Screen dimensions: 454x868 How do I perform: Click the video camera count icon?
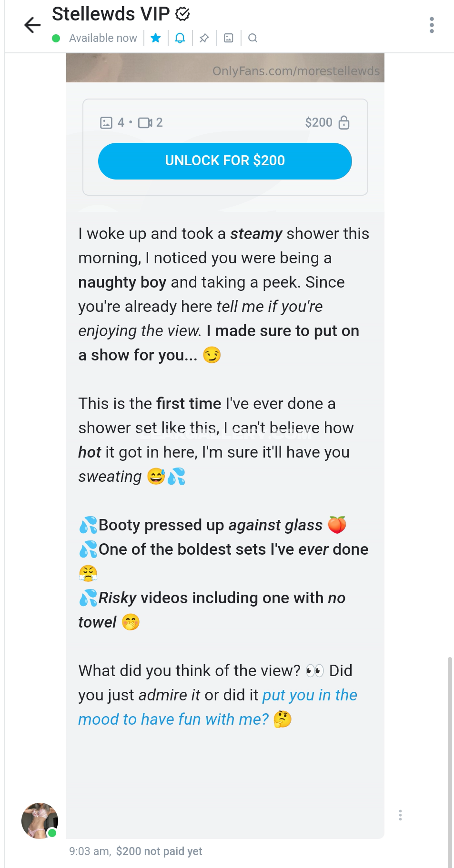145,123
